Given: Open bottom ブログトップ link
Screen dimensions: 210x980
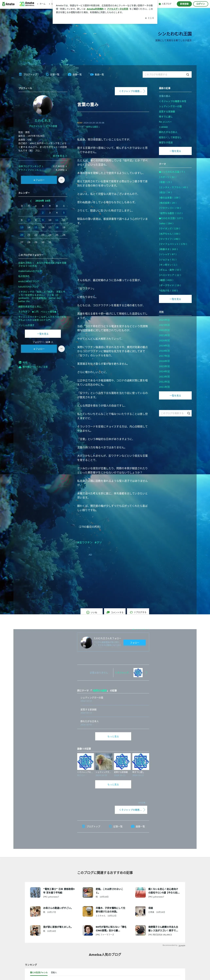Looking at the screenshot, I should pyautogui.click(x=91, y=826).
